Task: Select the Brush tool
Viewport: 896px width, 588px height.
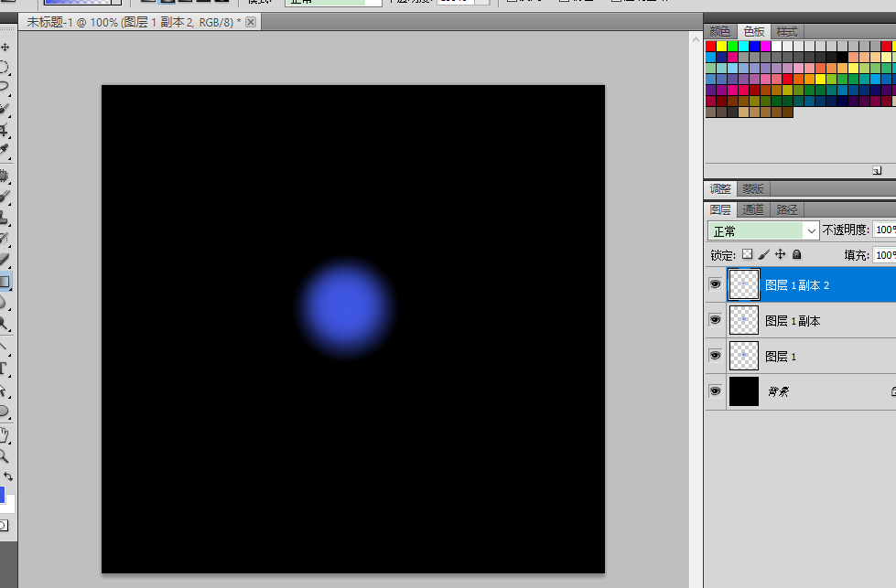Action: click(5, 197)
